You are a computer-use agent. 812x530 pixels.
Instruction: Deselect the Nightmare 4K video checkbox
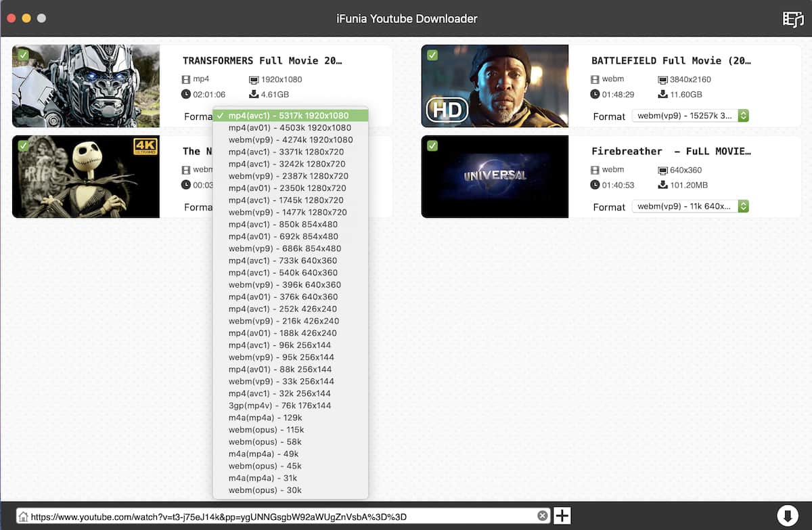point(24,146)
